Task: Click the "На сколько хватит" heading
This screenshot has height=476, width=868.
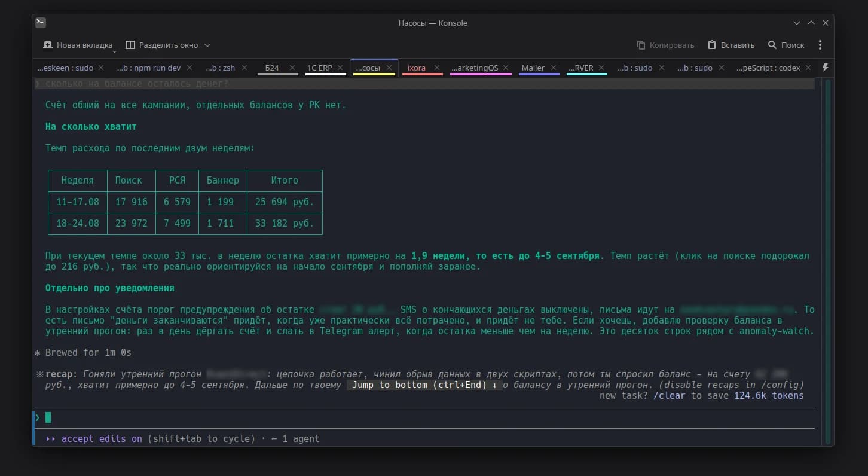Action: (91, 126)
